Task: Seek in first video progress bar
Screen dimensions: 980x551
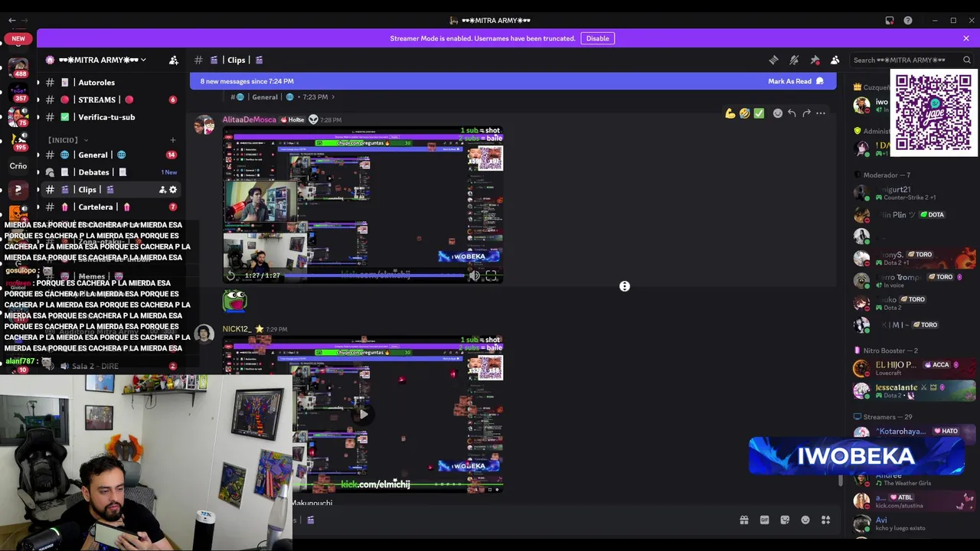Action: pos(375,275)
